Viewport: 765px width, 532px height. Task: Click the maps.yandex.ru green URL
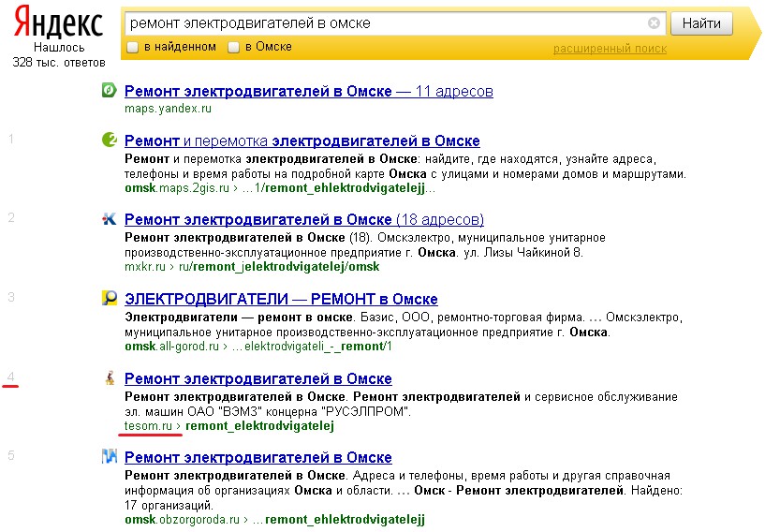(x=168, y=109)
